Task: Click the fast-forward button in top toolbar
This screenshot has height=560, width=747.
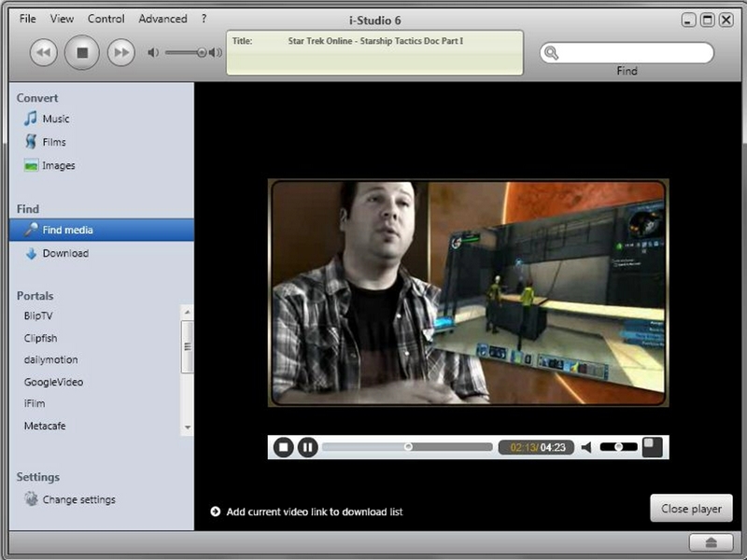Action: 121,52
